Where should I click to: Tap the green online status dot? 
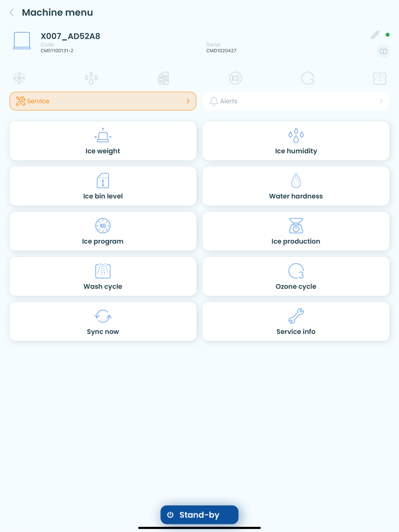[x=387, y=35]
